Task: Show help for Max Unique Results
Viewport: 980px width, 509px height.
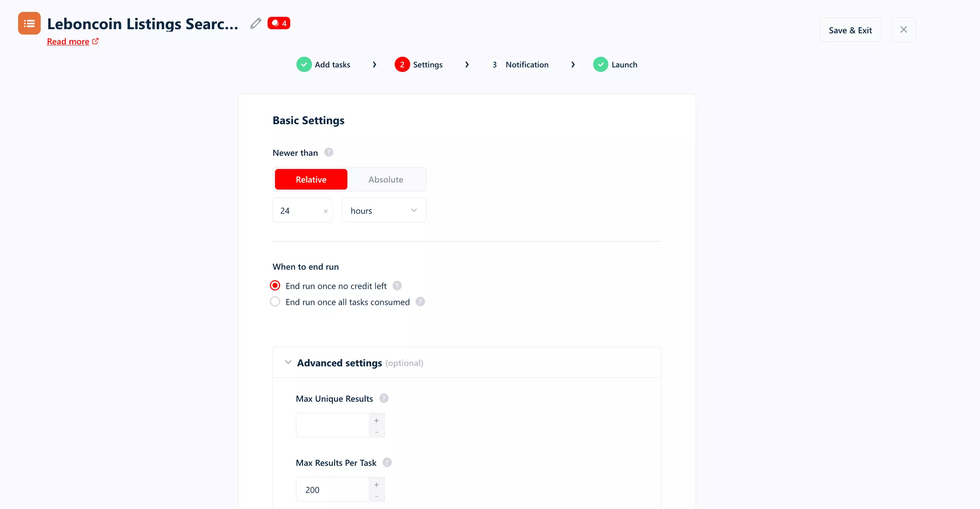Action: [384, 398]
